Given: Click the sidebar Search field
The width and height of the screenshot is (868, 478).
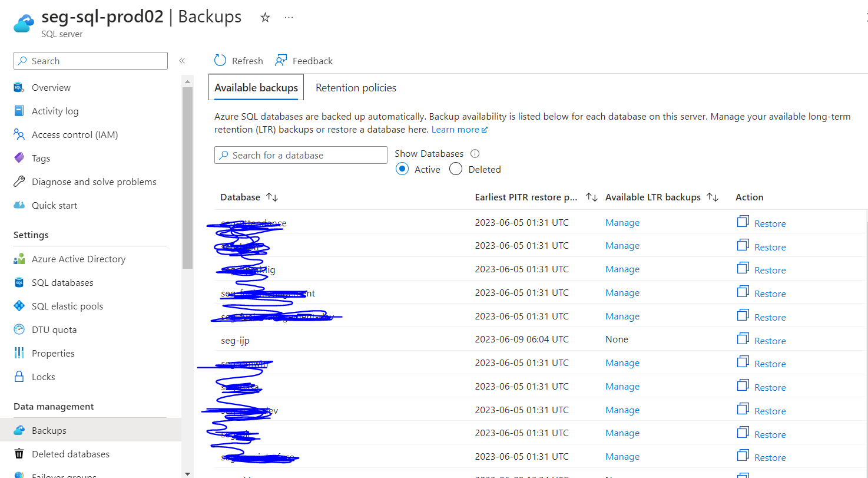Looking at the screenshot, I should [x=91, y=61].
